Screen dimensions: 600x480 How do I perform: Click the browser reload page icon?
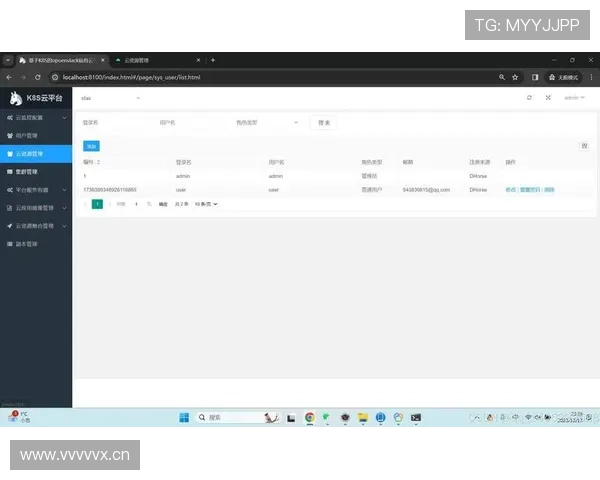[38, 76]
